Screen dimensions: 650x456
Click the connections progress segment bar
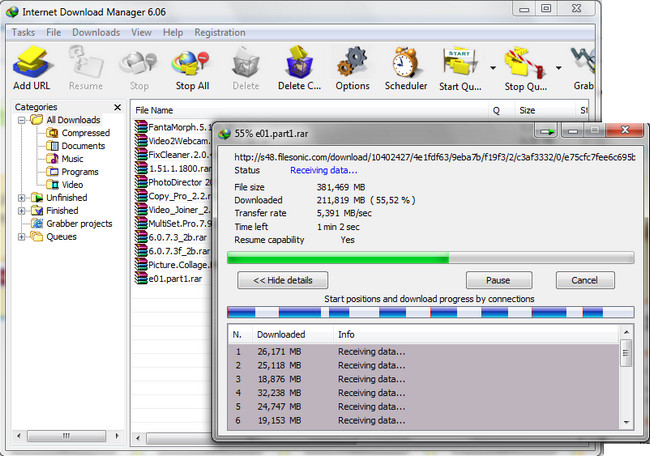pos(430,312)
